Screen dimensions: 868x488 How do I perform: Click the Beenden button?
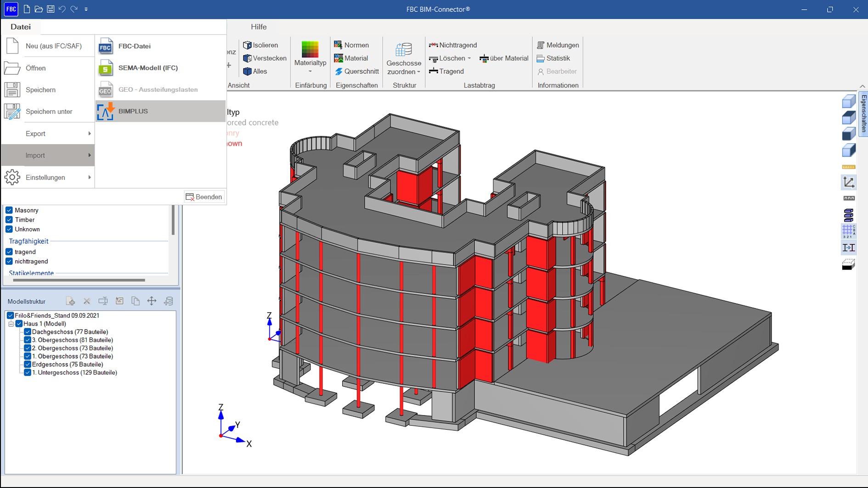pos(204,197)
